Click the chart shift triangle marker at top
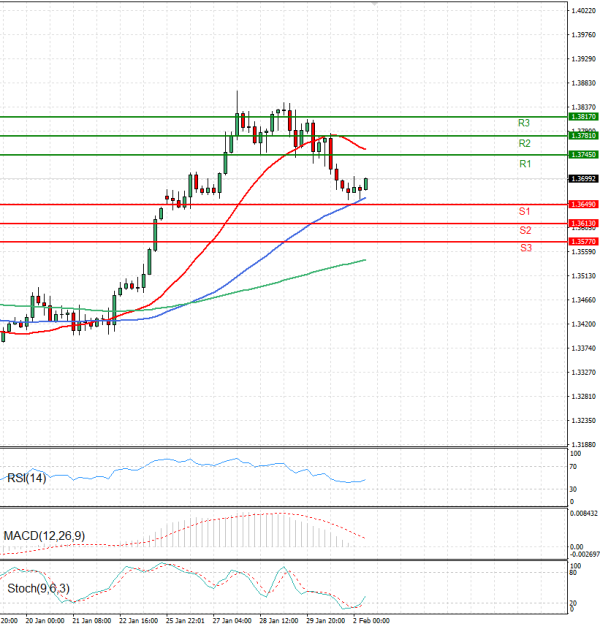 click(374, 5)
